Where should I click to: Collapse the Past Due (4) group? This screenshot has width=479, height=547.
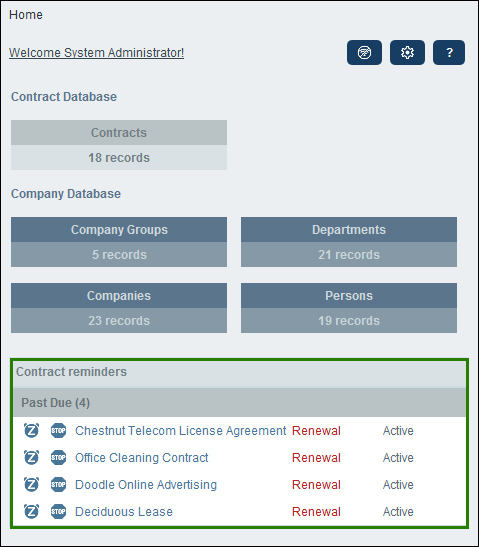pos(239,403)
